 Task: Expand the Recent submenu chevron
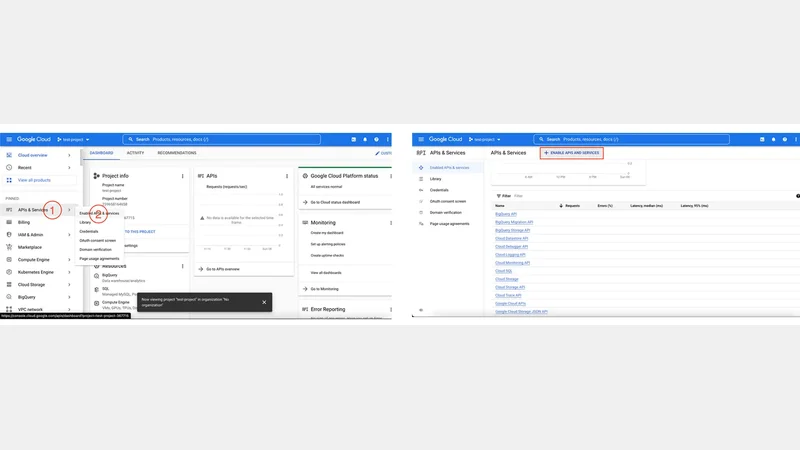[69, 167]
